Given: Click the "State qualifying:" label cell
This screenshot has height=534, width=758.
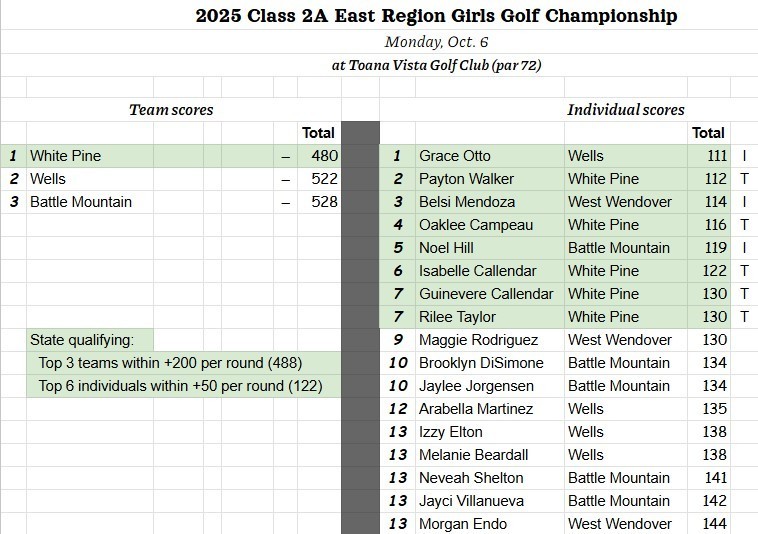Looking at the screenshot, I should tap(90, 340).
